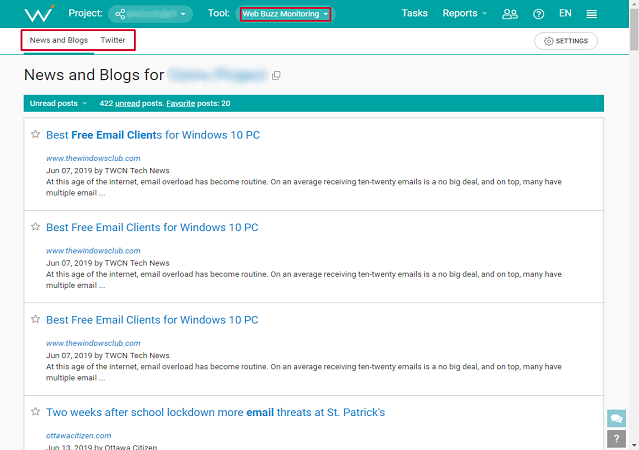Visit www.thewindowsclub.com link in second post
This screenshot has width=639, height=450.
(x=93, y=251)
